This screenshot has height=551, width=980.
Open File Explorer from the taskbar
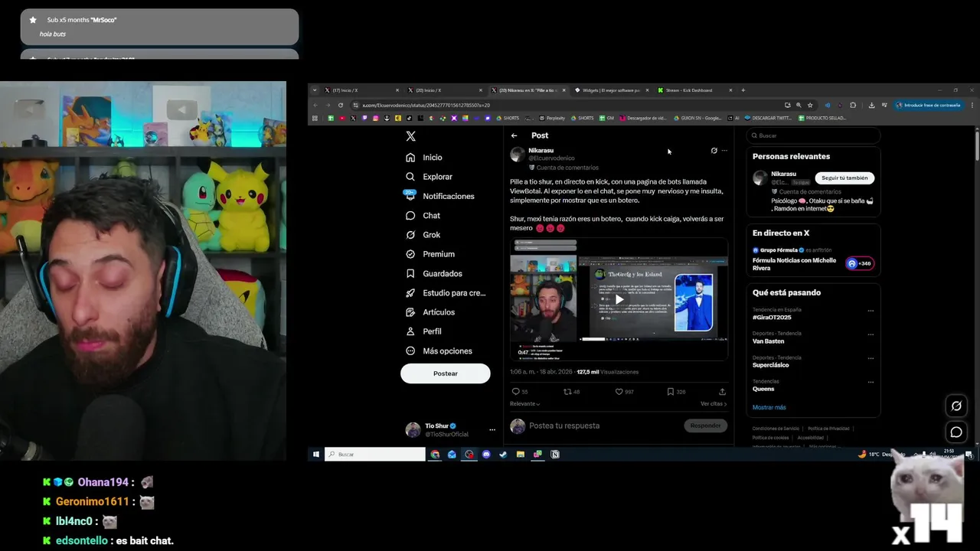click(x=521, y=455)
